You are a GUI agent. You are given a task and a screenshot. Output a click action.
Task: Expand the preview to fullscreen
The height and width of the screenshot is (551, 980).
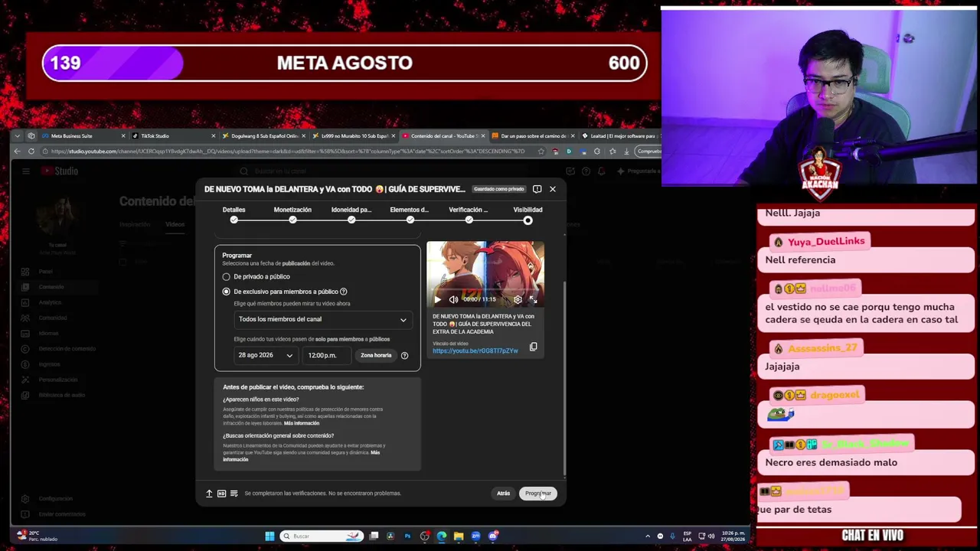point(533,299)
